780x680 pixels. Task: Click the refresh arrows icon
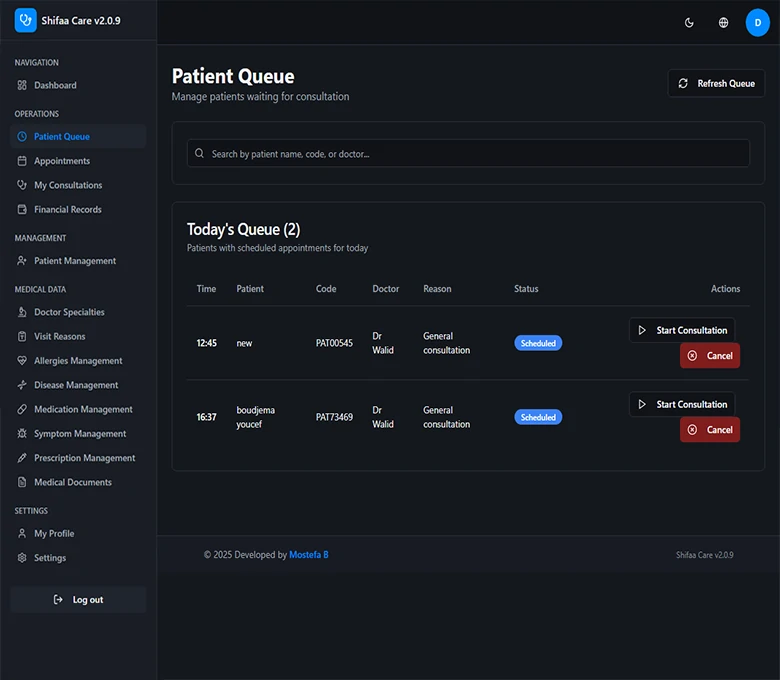[683, 84]
